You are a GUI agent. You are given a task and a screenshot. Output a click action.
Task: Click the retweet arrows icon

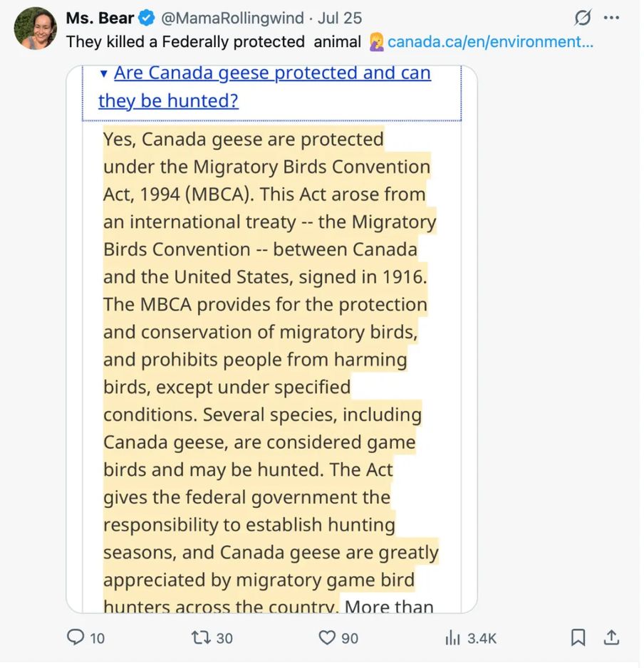point(201,637)
